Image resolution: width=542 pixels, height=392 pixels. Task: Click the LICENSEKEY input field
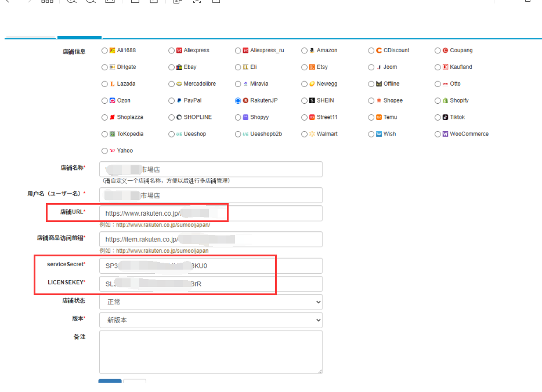coord(211,284)
